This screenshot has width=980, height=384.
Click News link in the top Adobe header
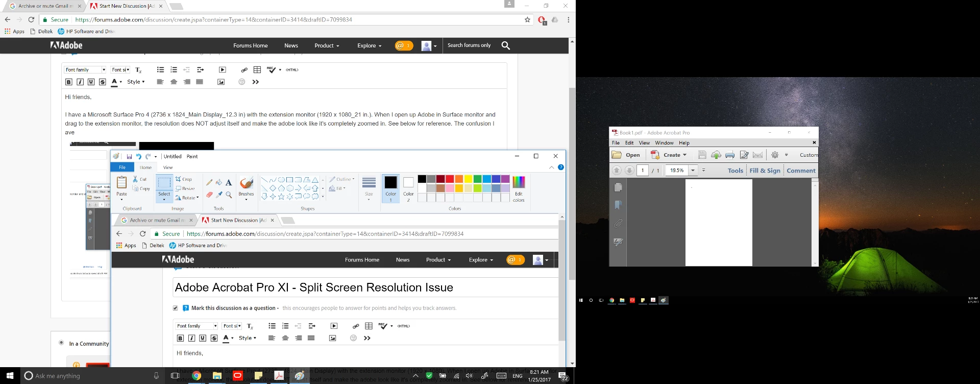[x=291, y=45]
